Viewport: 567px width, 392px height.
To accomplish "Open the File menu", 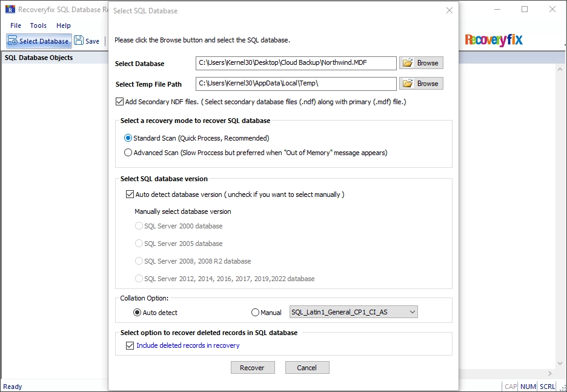I will [x=16, y=25].
